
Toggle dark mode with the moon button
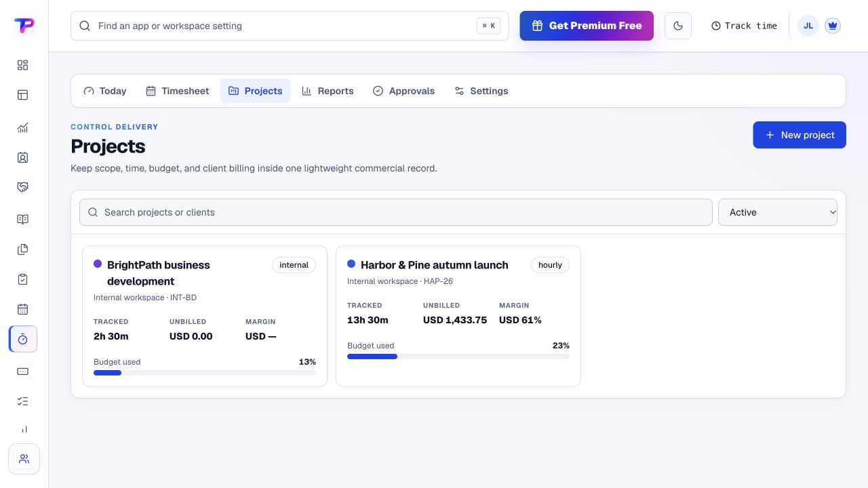[x=678, y=26]
